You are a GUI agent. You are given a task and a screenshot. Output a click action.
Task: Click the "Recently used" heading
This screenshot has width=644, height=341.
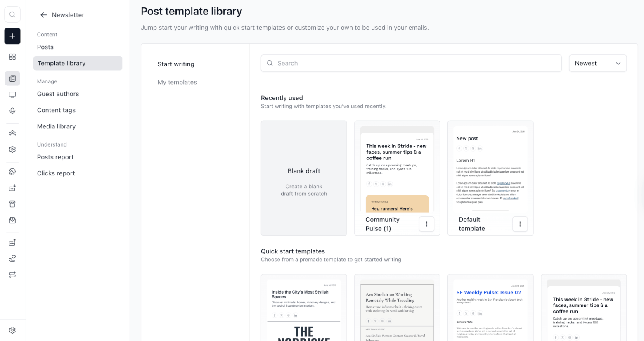[x=282, y=98]
